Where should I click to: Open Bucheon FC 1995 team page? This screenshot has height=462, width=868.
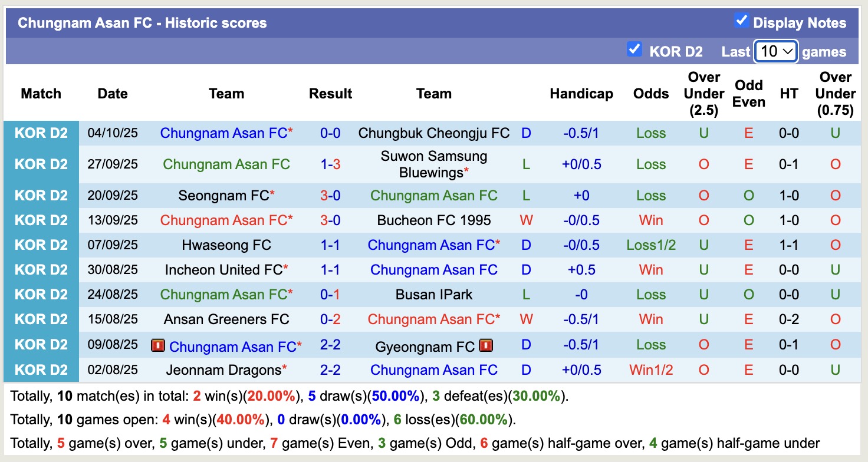pos(434,220)
